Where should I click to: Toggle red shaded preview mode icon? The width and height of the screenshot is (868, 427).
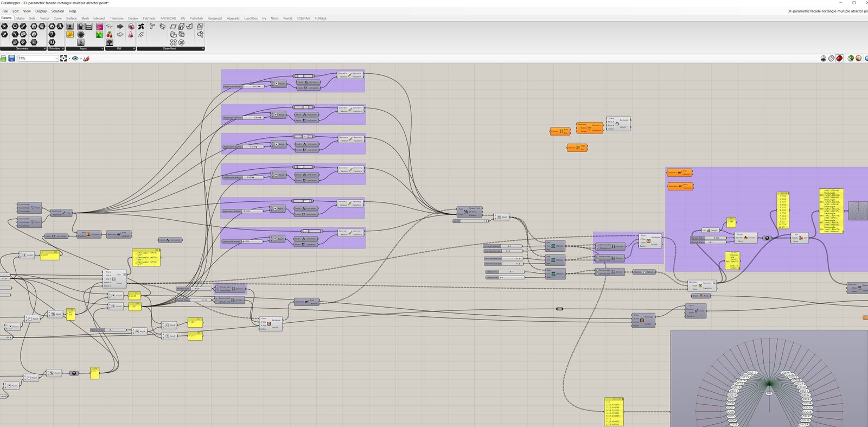840,58
